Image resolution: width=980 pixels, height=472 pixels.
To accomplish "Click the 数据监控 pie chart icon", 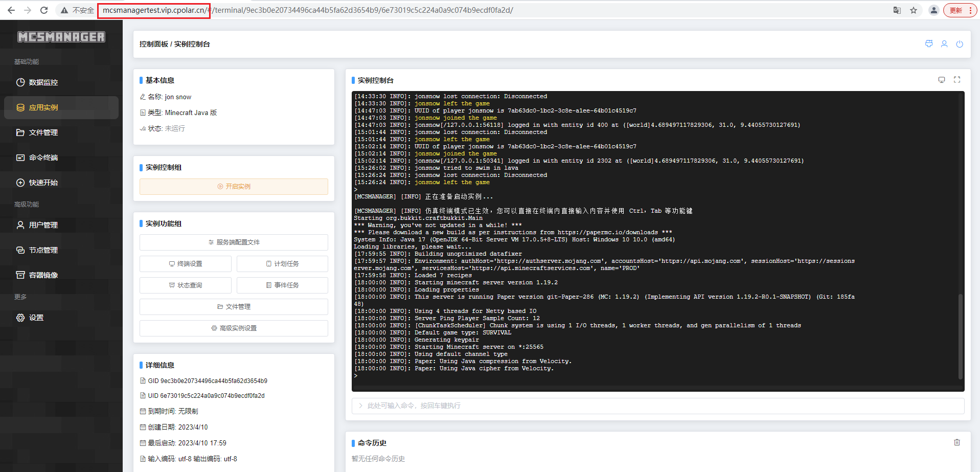I will click(x=20, y=82).
